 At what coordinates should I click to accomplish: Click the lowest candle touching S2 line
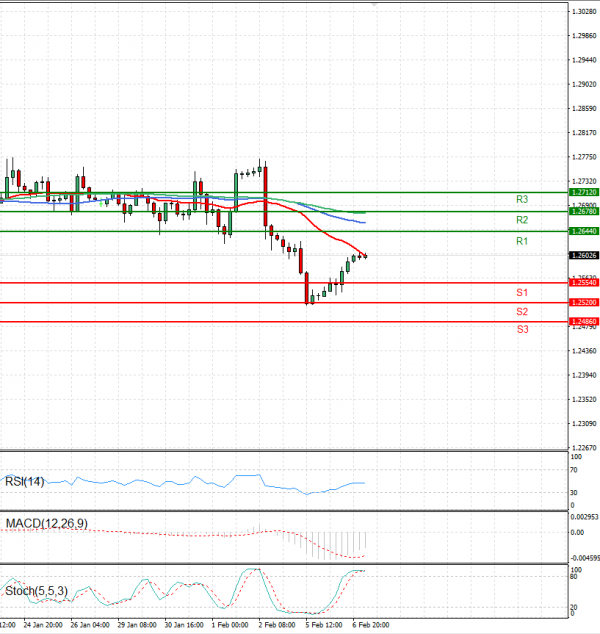(x=307, y=288)
